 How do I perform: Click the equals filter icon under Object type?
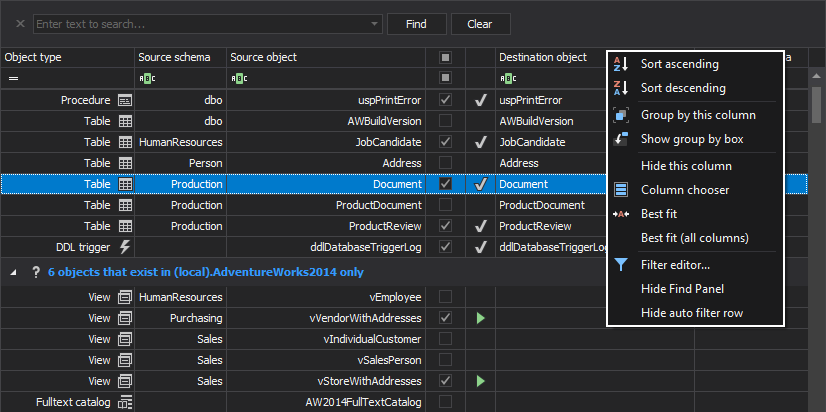click(x=13, y=79)
